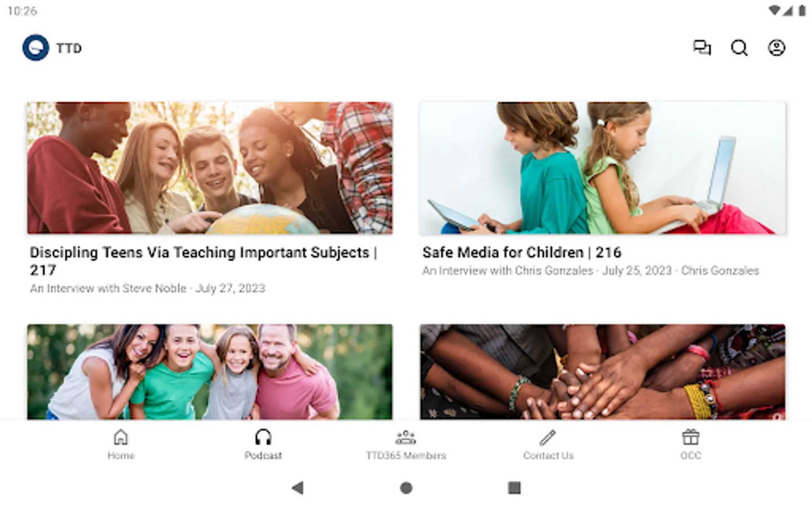Open Discipling Teens Via Teaching episode title
812x508 pixels.
(x=203, y=261)
